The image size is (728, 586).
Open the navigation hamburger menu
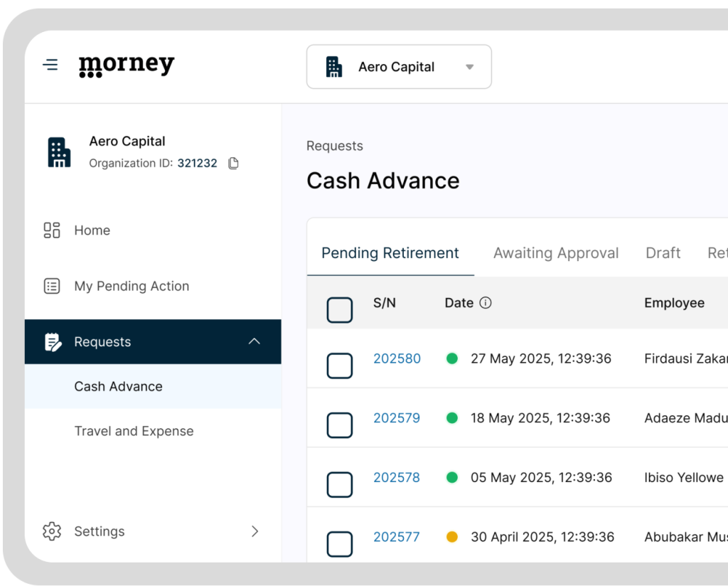coord(50,64)
